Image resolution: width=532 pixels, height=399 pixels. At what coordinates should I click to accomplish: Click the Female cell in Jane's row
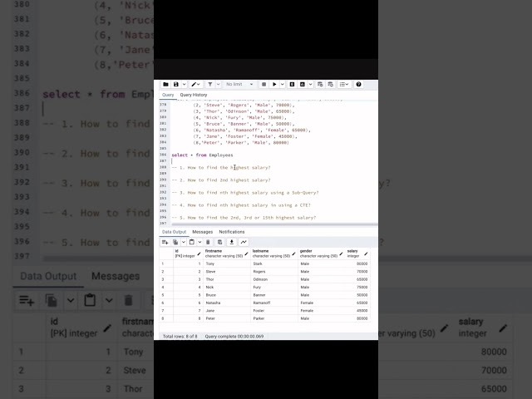pyautogui.click(x=322, y=311)
